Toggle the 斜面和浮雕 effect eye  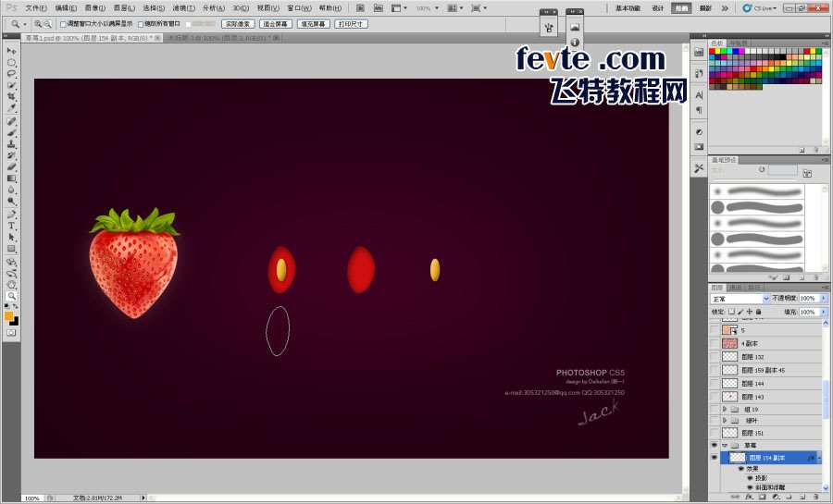point(750,487)
